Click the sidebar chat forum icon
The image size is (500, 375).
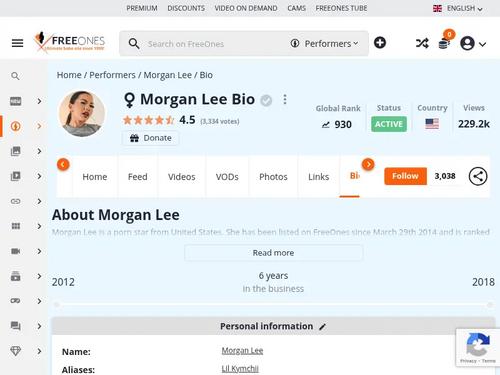[16, 326]
